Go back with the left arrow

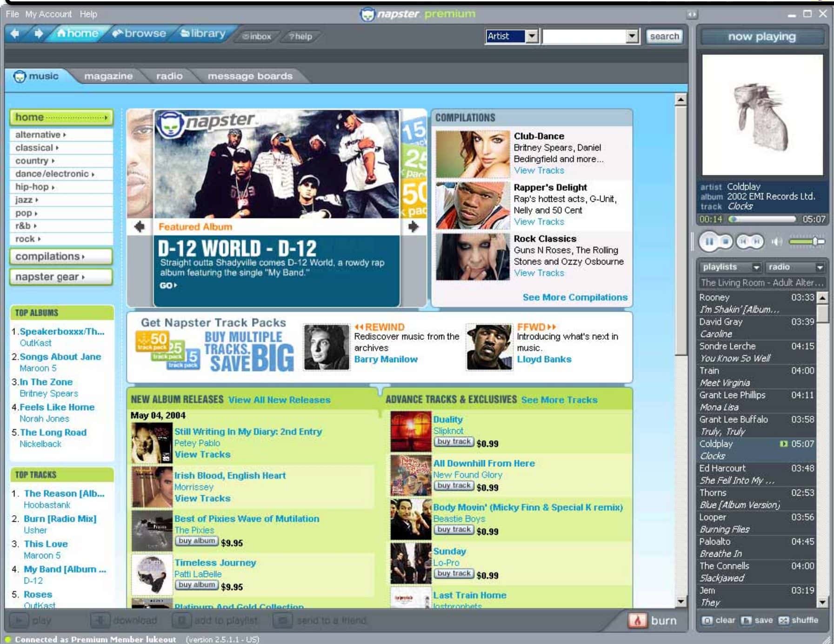click(x=15, y=33)
